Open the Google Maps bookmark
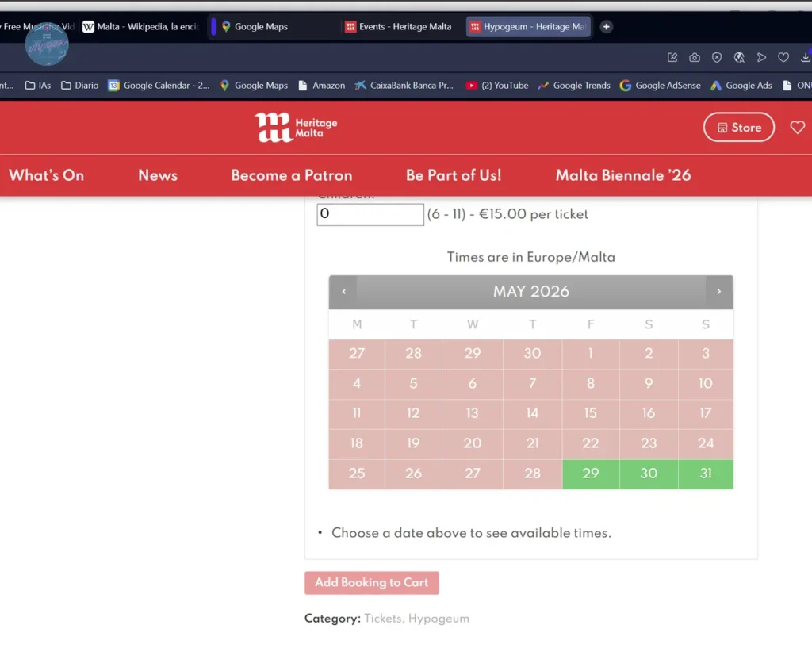This screenshot has width=812, height=648. tap(254, 86)
